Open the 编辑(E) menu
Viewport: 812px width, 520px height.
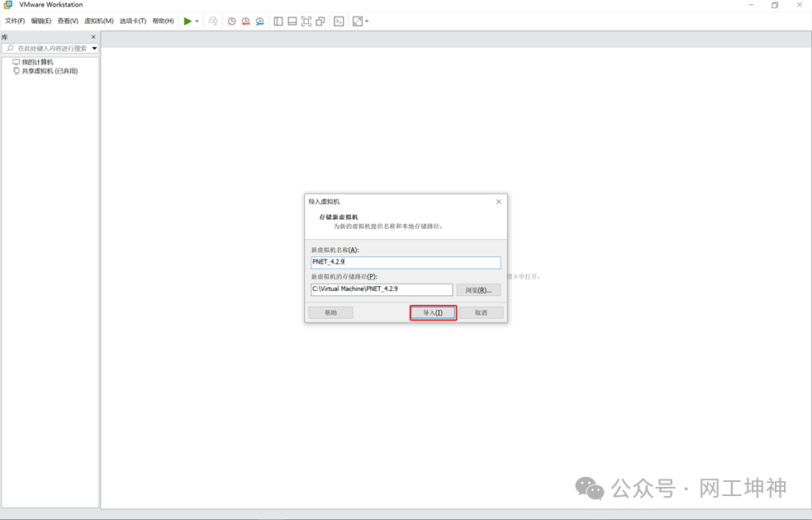point(41,21)
